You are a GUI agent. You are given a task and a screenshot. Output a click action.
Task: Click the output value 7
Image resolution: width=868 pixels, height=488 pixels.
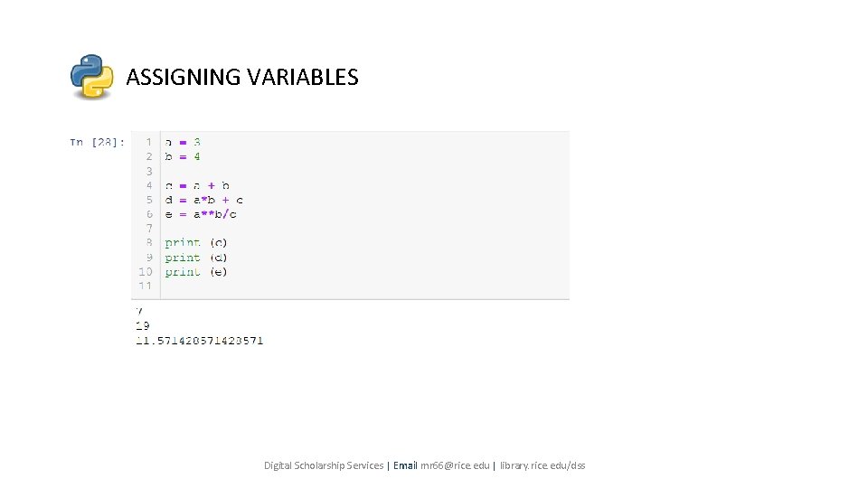pyautogui.click(x=139, y=311)
